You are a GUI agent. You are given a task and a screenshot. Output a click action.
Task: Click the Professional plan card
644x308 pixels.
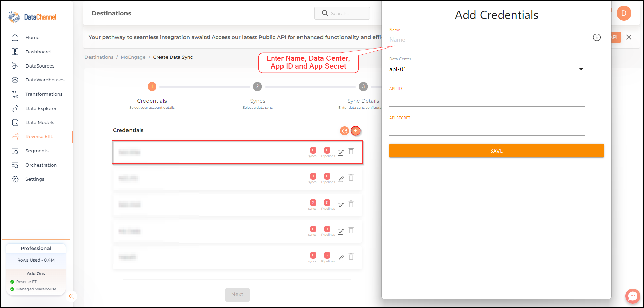(x=36, y=269)
